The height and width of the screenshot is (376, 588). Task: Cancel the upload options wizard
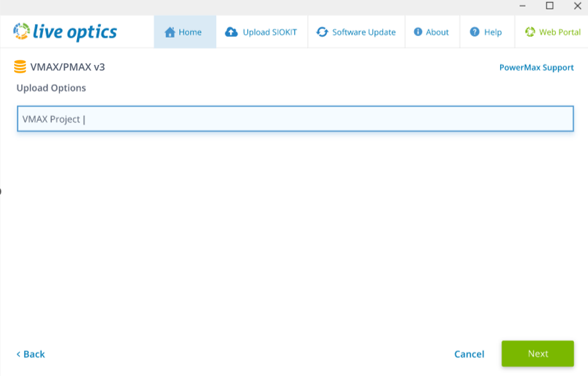[469, 354]
